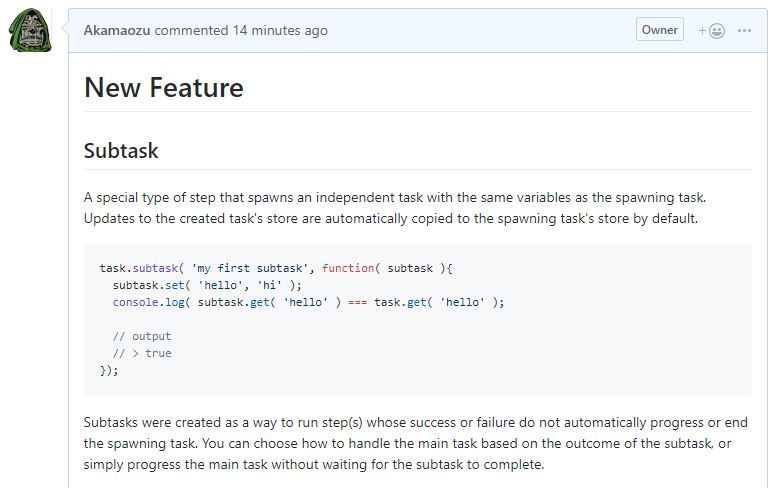This screenshot has width=777, height=488.
Task: Click the Owner badge
Action: (x=659, y=30)
